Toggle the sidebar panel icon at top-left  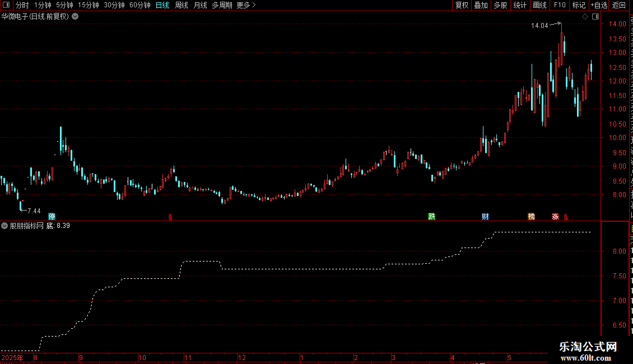click(6, 5)
